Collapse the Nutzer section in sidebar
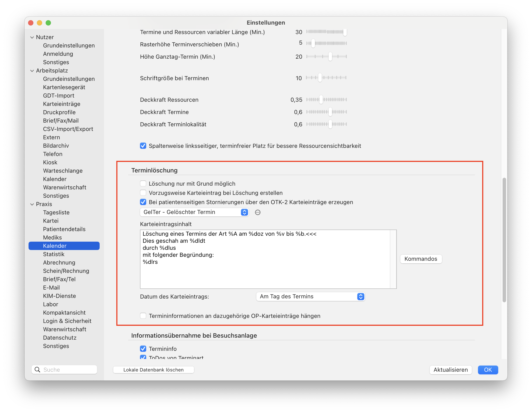The image size is (532, 413). (x=32, y=37)
